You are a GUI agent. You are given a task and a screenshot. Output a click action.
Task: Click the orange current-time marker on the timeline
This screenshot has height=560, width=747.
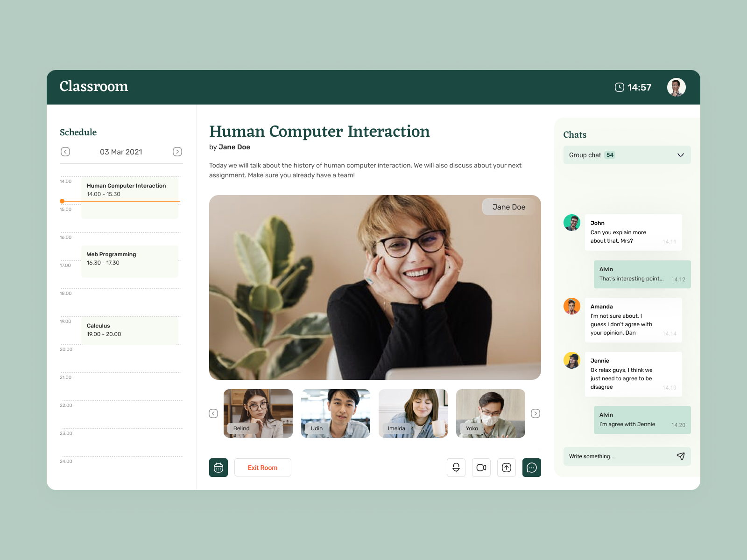click(x=62, y=201)
